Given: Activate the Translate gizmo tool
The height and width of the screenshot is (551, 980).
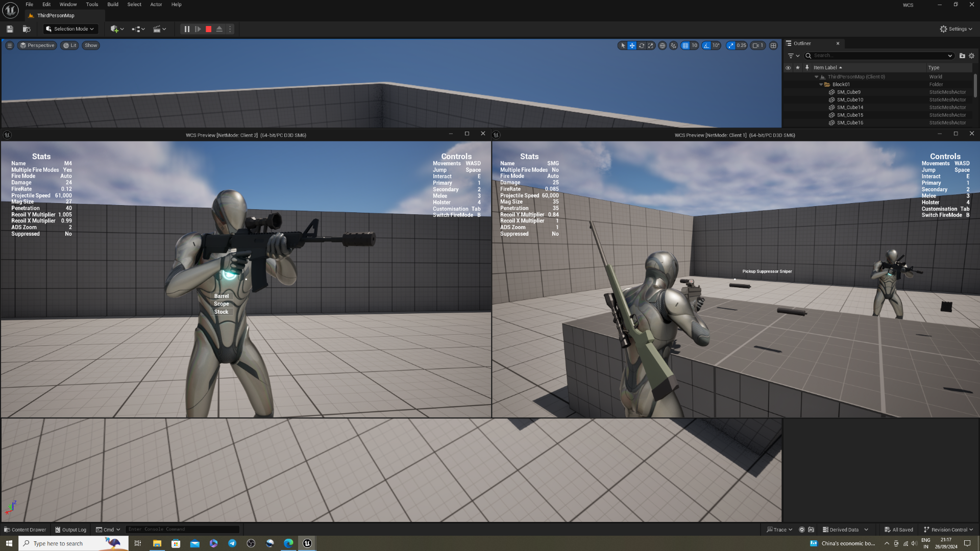Looking at the screenshot, I should click(x=632, y=45).
